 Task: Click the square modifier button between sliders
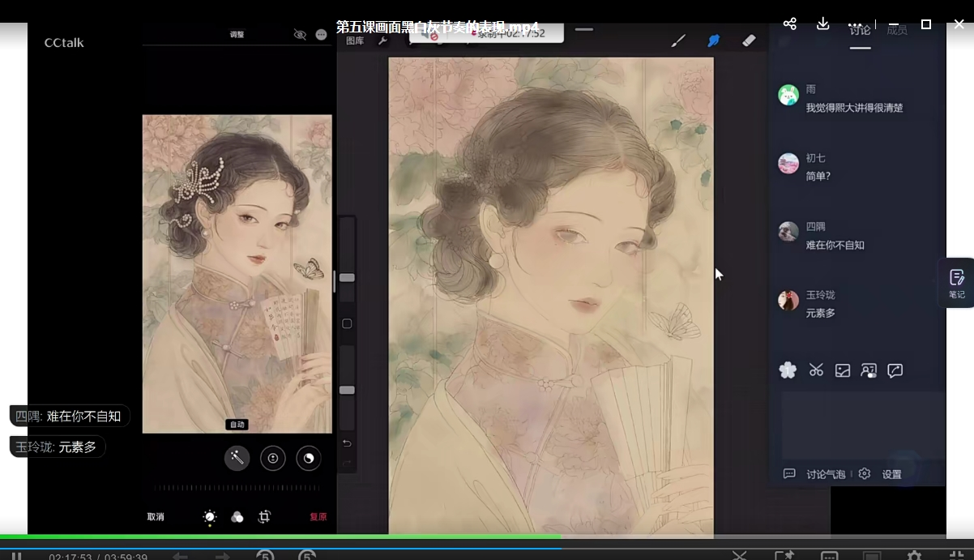point(347,323)
